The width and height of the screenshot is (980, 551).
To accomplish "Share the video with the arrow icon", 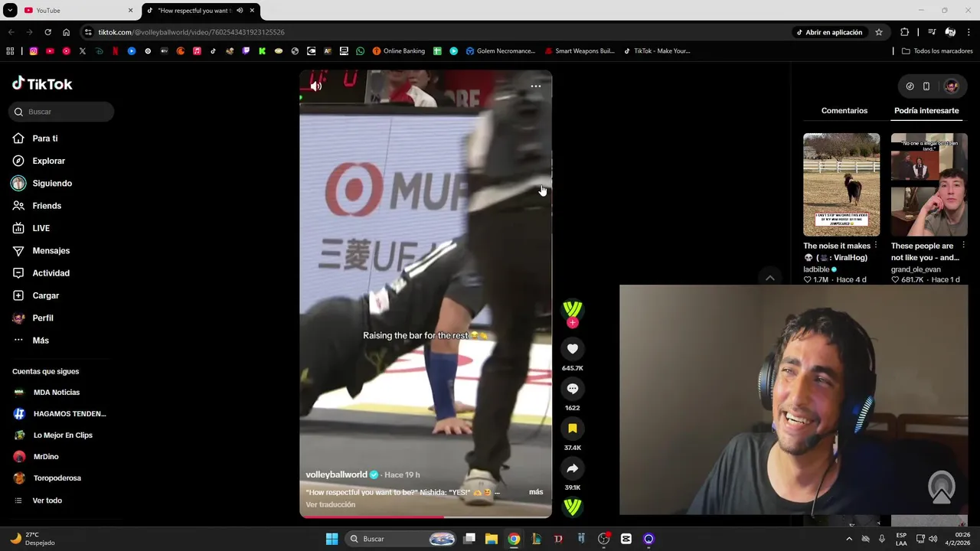I will point(572,468).
